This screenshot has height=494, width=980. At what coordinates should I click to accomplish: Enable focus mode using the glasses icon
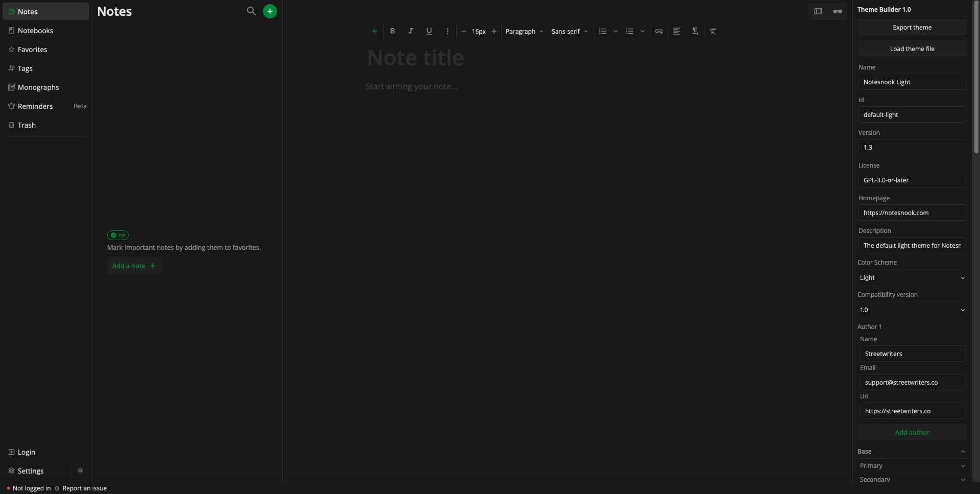(x=837, y=11)
